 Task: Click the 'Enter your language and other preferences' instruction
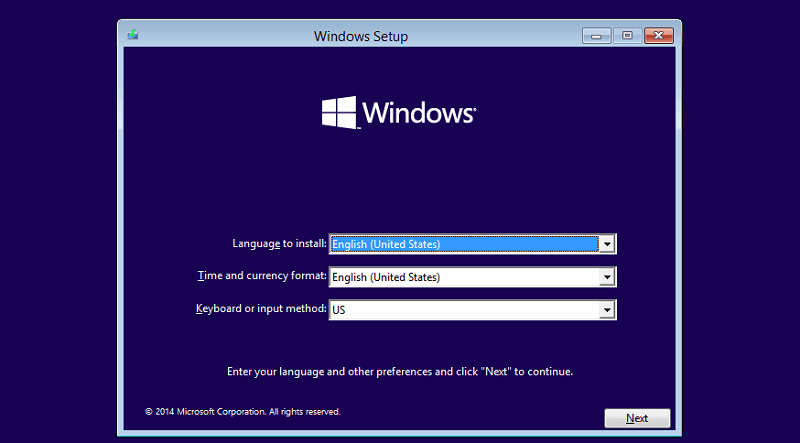(x=400, y=372)
